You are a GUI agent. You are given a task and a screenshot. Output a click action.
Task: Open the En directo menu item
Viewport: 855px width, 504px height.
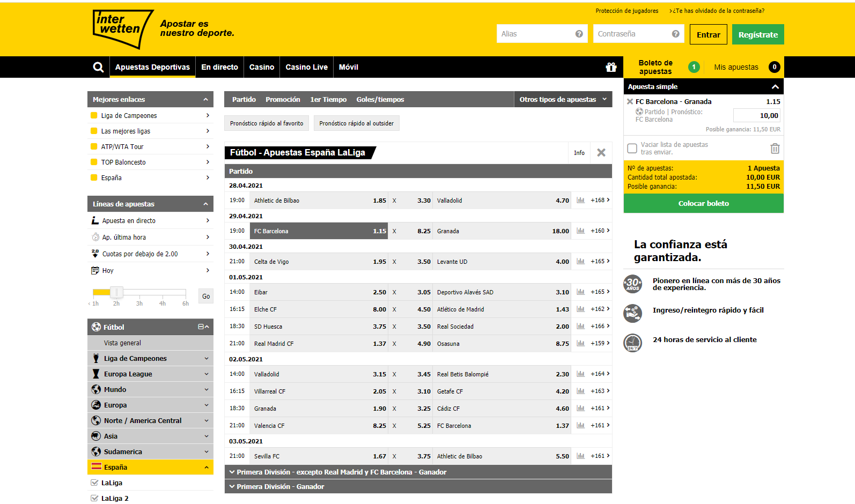[219, 67]
